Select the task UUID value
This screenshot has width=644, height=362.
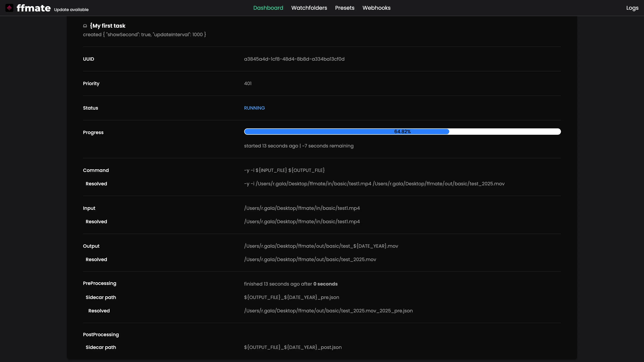tap(294, 59)
